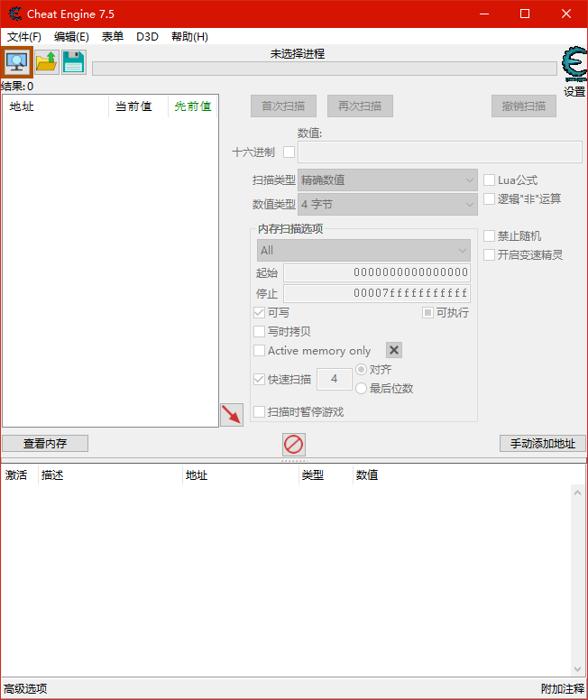Select the 对齐 alignment radio button
Screen dimensions: 588x700
coord(362,370)
